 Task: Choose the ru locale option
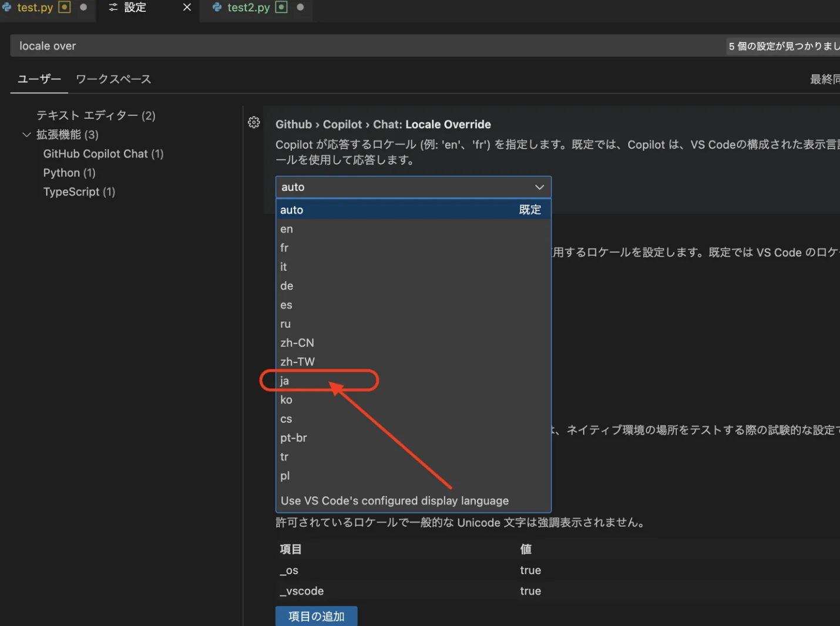tap(414, 324)
